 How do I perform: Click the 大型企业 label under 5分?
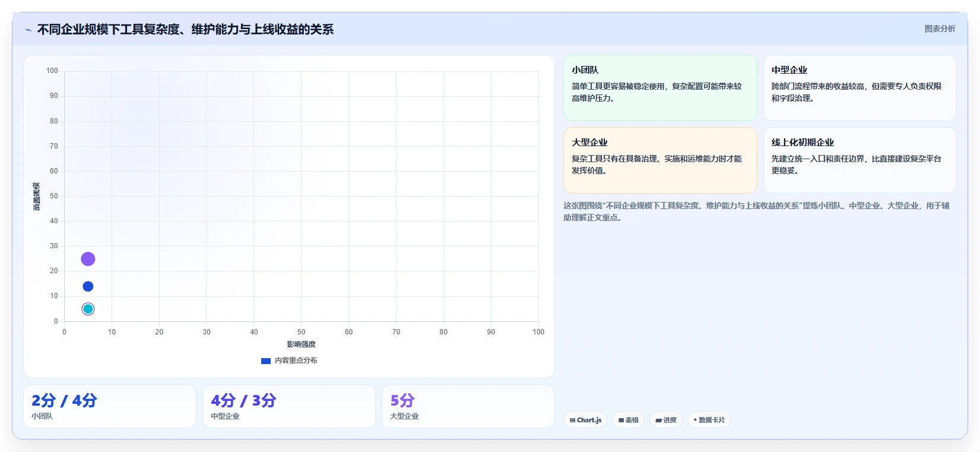coord(404,416)
